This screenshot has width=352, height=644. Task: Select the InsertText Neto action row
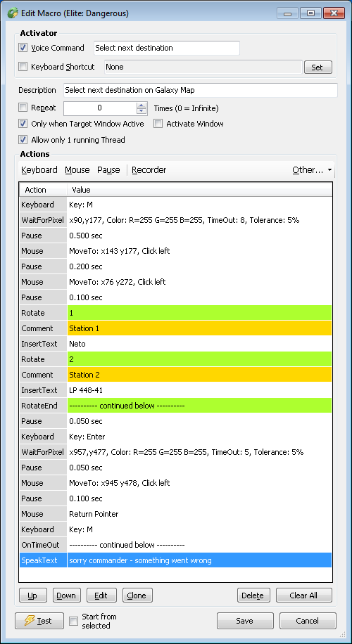tap(175, 344)
